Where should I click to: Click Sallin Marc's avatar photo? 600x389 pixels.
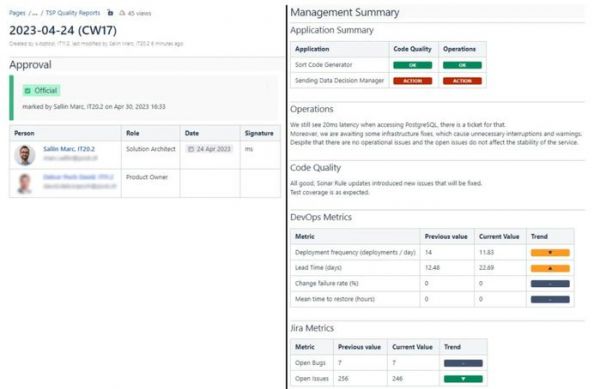(x=25, y=155)
